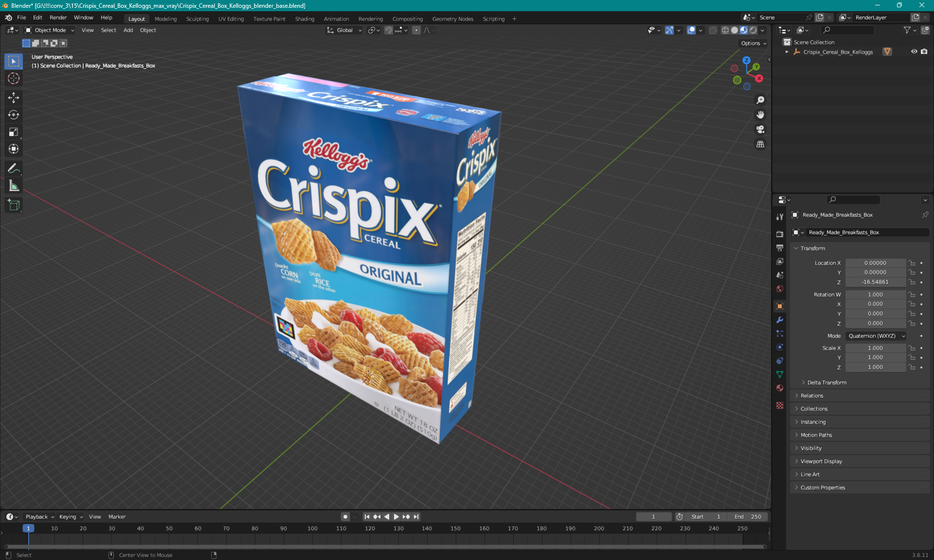Open the Scene properties tab
The image size is (934, 560).
coord(780,275)
